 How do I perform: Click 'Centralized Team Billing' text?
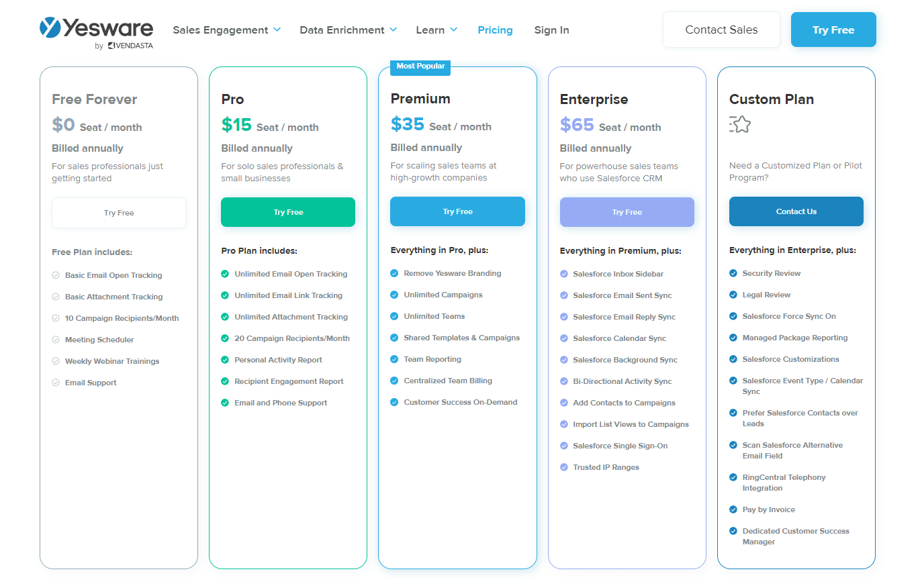448,381
